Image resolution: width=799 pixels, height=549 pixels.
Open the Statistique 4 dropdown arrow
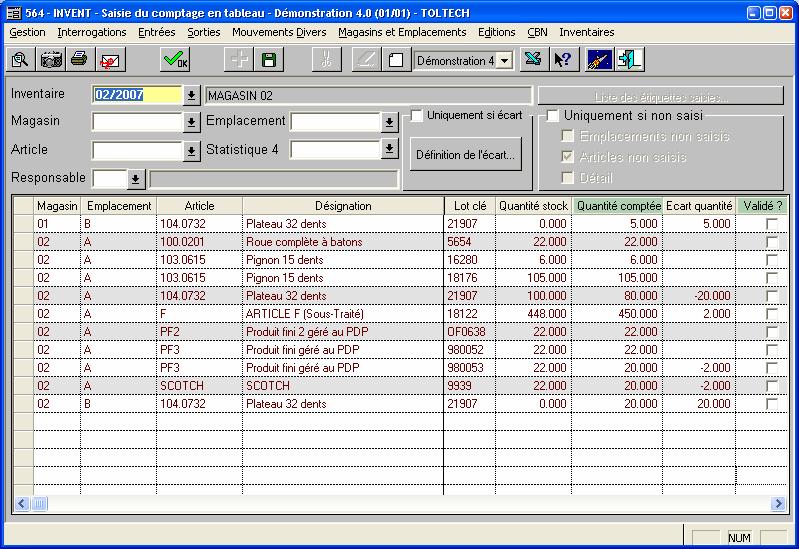click(389, 149)
